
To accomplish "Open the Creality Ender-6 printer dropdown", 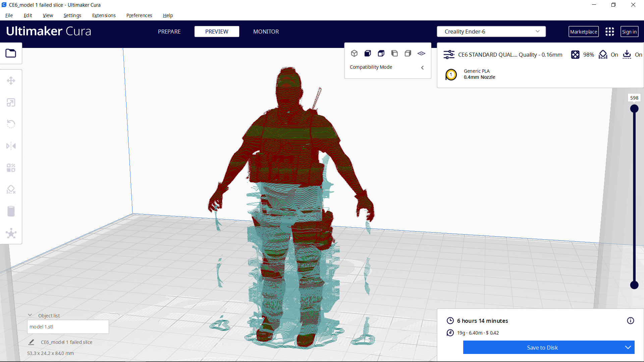I will 491,31.
